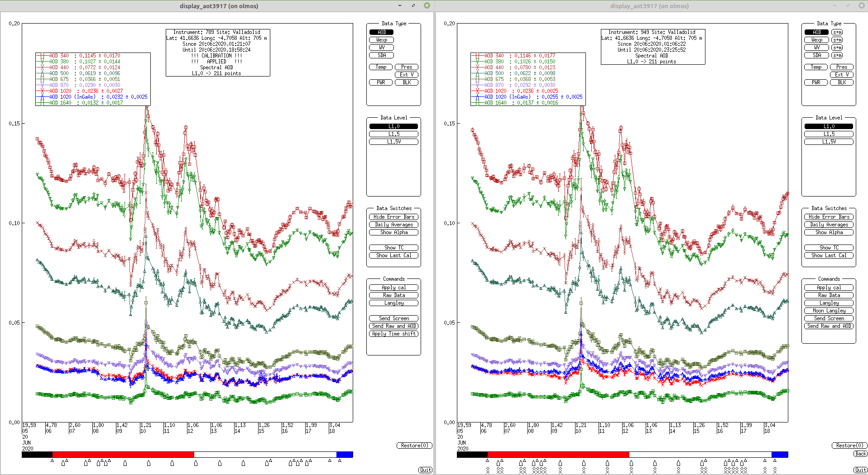This screenshot has height=475, width=868.
Task: Click Restore(0) button in left window
Action: [414, 446]
